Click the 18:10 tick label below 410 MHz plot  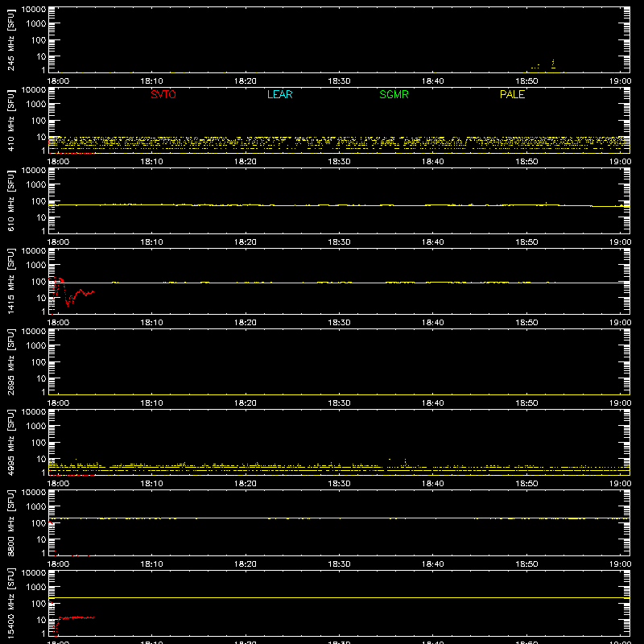pyautogui.click(x=151, y=162)
